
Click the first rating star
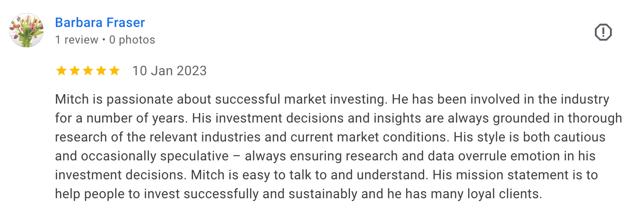tap(61, 71)
